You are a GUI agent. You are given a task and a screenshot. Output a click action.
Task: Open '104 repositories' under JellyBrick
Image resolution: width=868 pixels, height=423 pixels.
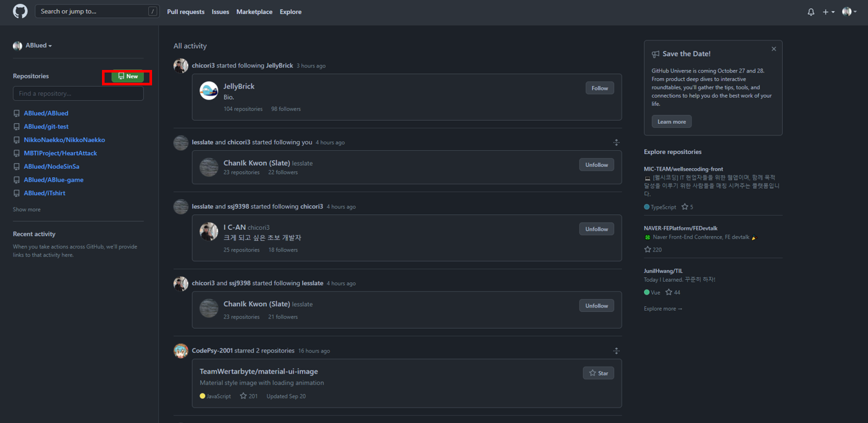tap(243, 109)
